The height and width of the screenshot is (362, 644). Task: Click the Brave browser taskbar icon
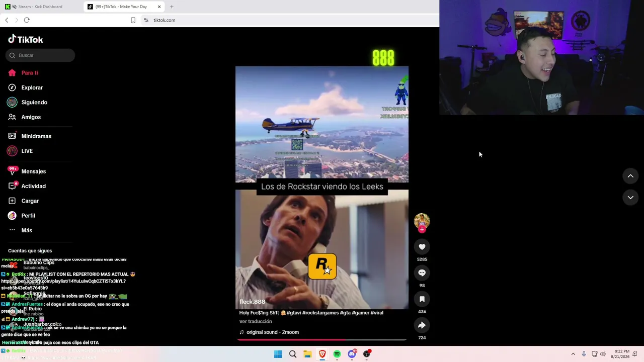click(322, 354)
